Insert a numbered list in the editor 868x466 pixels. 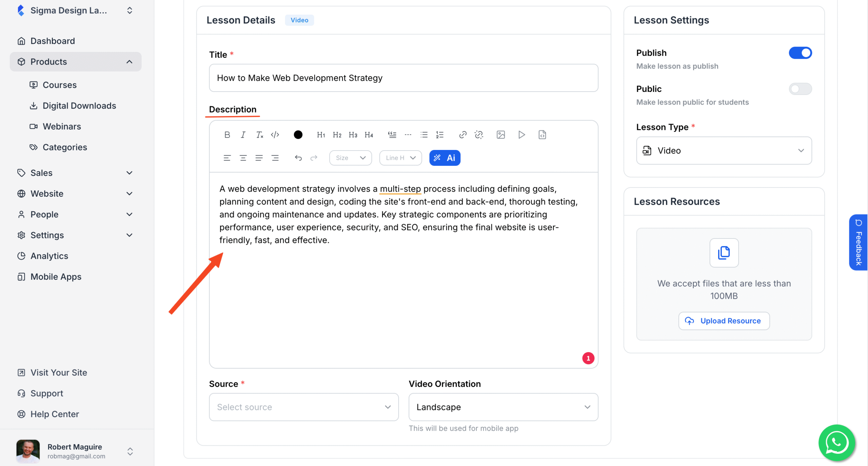[x=439, y=135]
